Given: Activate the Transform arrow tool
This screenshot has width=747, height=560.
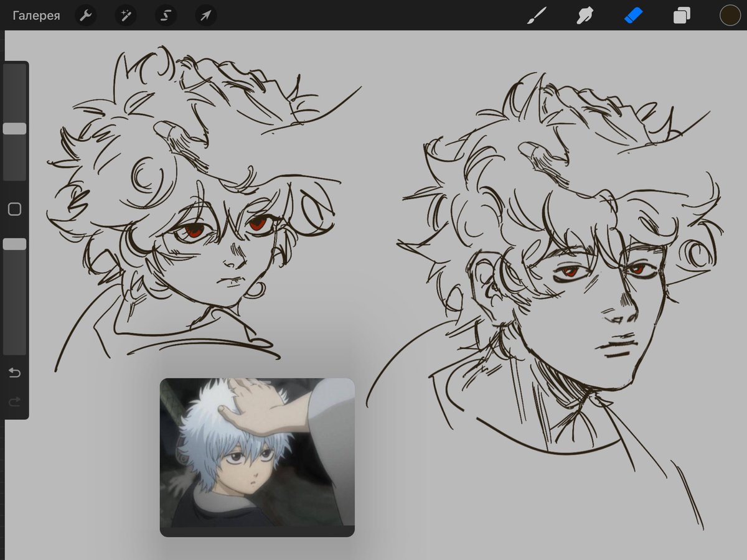Looking at the screenshot, I should point(206,16).
